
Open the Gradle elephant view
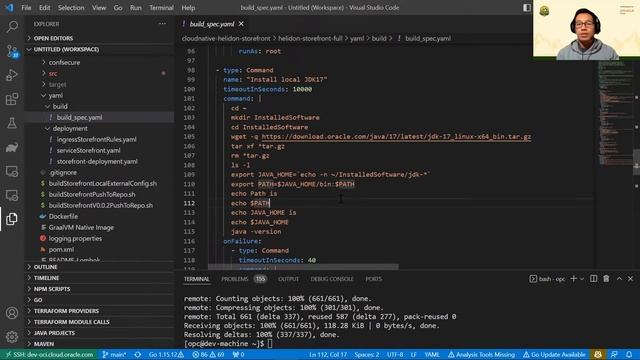[x=12, y=147]
